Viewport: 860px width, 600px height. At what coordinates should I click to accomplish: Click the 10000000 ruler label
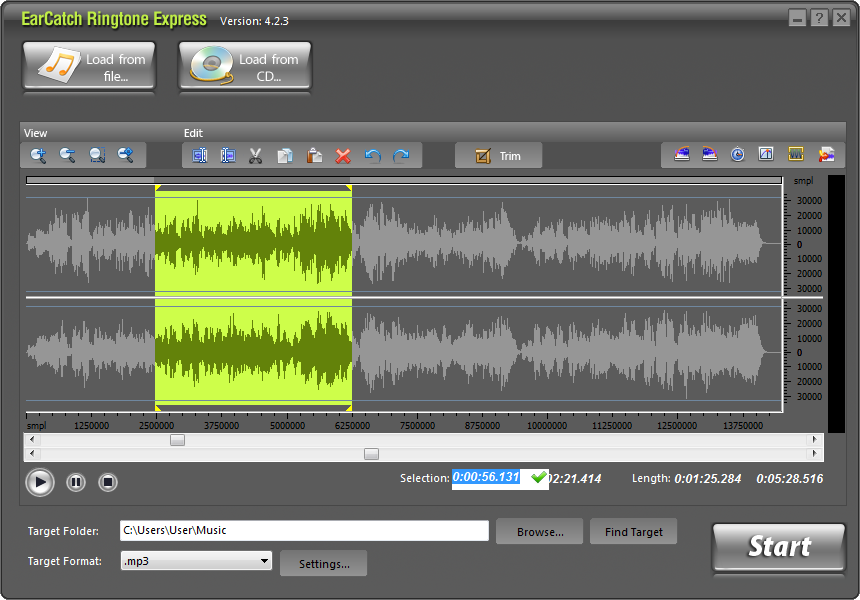click(x=547, y=426)
